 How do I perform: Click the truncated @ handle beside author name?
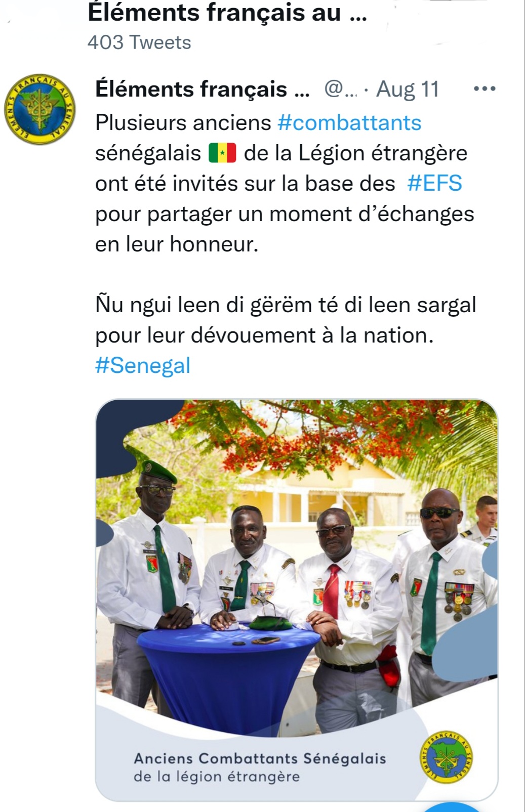(x=341, y=89)
